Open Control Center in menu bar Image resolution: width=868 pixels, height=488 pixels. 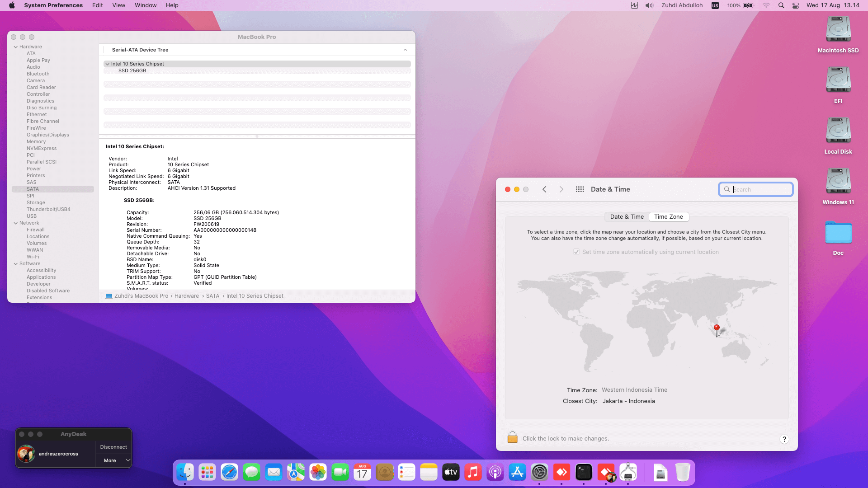click(x=796, y=5)
